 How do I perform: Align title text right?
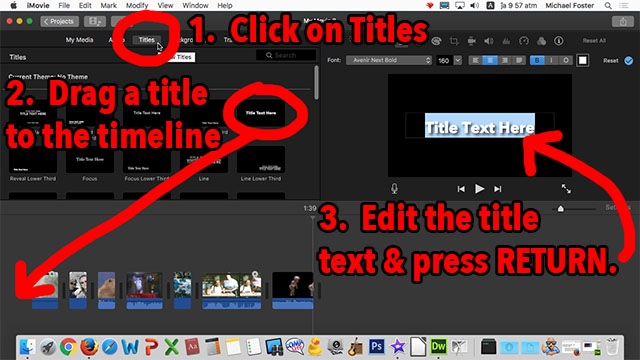click(x=504, y=60)
